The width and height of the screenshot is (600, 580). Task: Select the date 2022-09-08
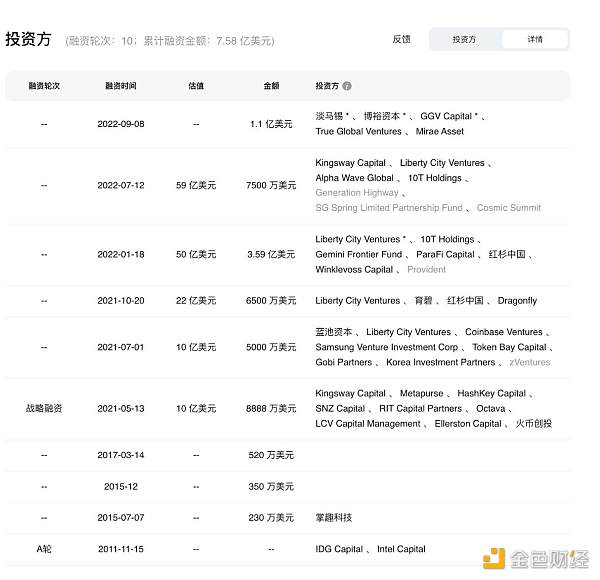click(x=121, y=124)
